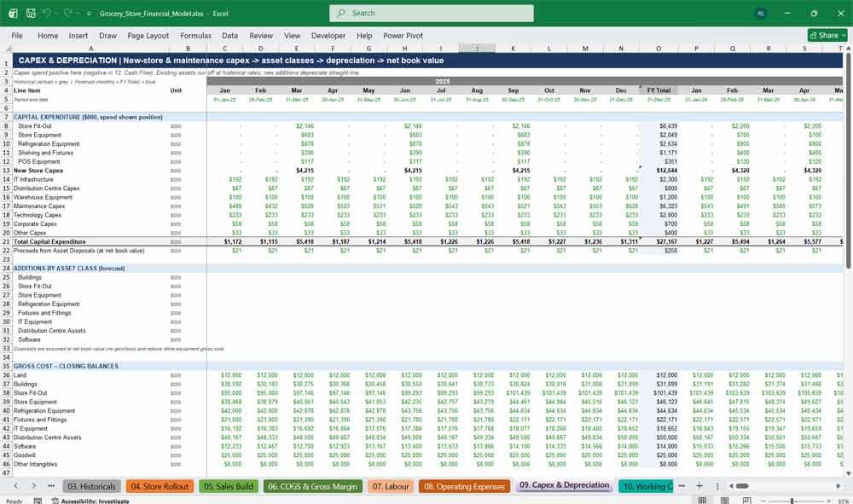The height and width of the screenshot is (504, 853).
Task: Click the Undo arrow icon
Action: click(47, 13)
